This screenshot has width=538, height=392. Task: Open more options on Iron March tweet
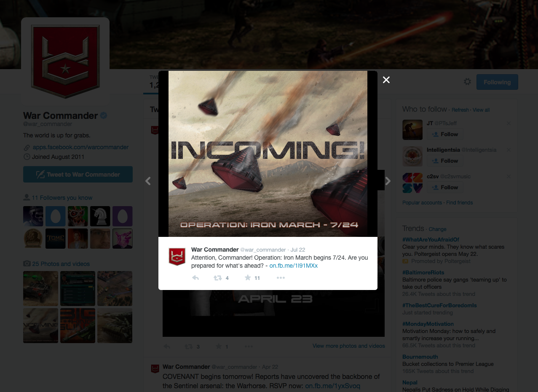281,278
